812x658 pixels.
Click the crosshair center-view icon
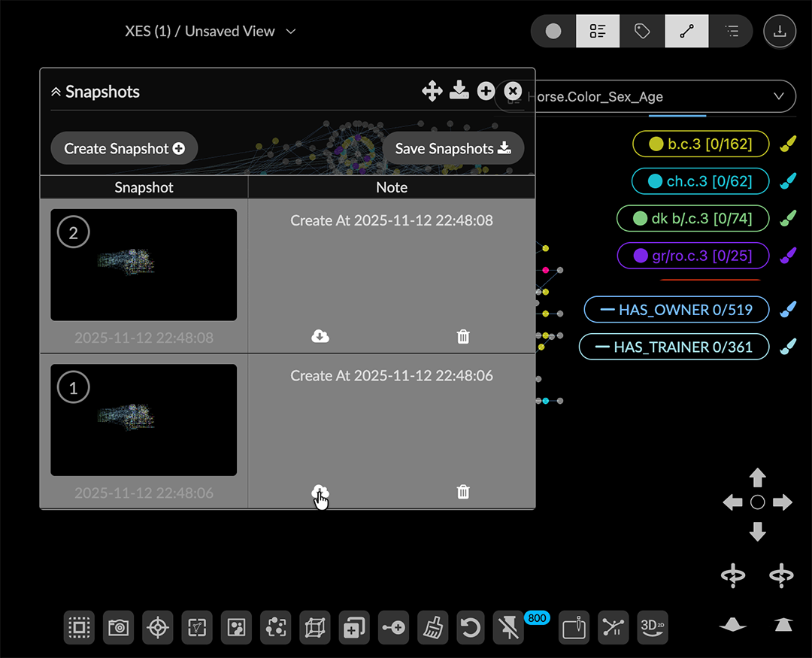(158, 627)
